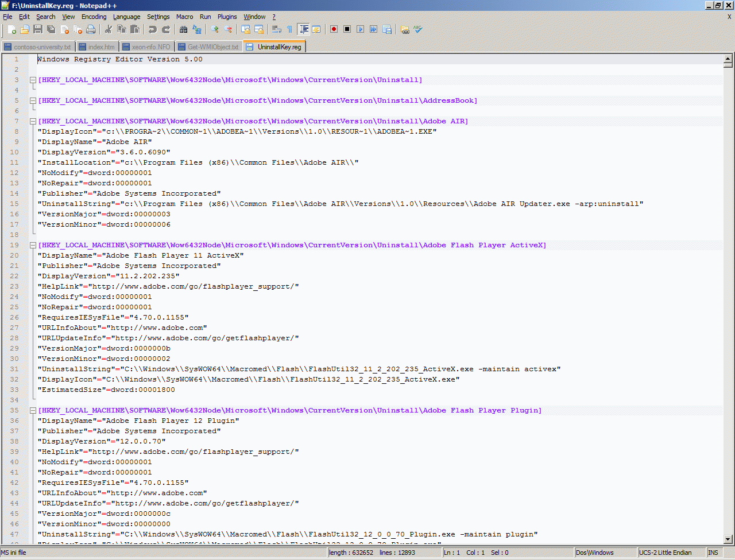Click the vertical scrollbar thumb
Image resolution: width=735 pixels, height=560 pixels.
(728, 65)
